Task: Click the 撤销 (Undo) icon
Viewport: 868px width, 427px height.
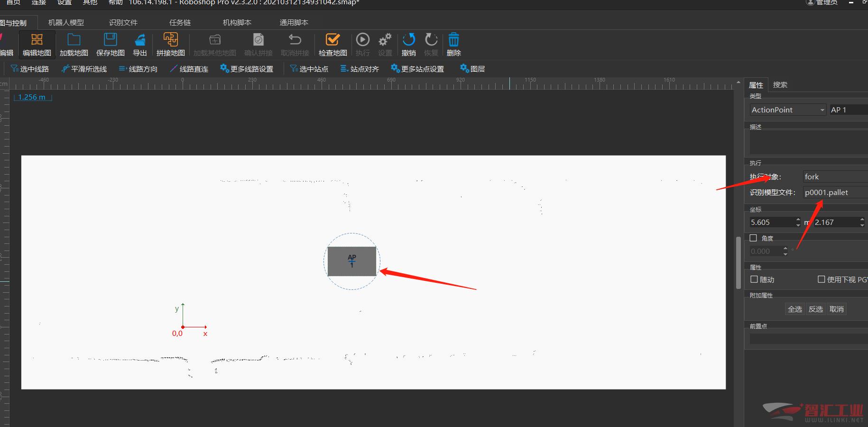Action: tap(409, 39)
